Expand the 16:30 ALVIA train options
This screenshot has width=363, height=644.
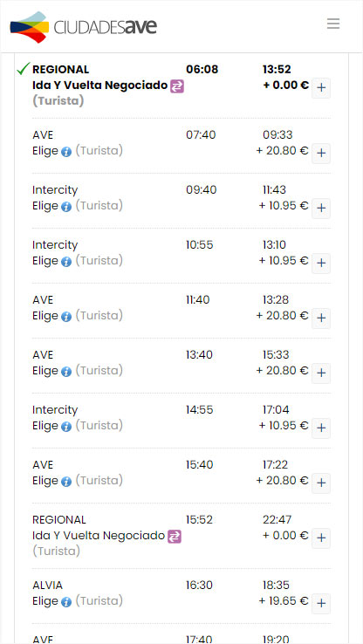pyautogui.click(x=321, y=604)
